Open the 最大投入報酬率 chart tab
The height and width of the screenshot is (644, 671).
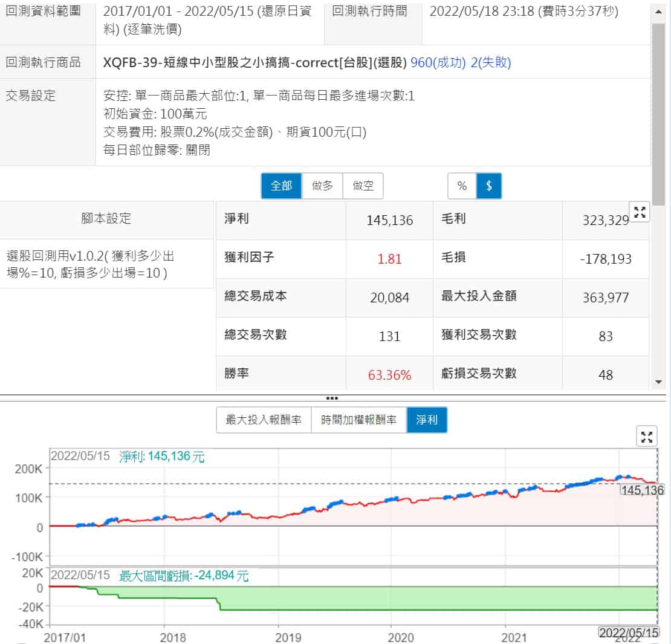pos(264,420)
